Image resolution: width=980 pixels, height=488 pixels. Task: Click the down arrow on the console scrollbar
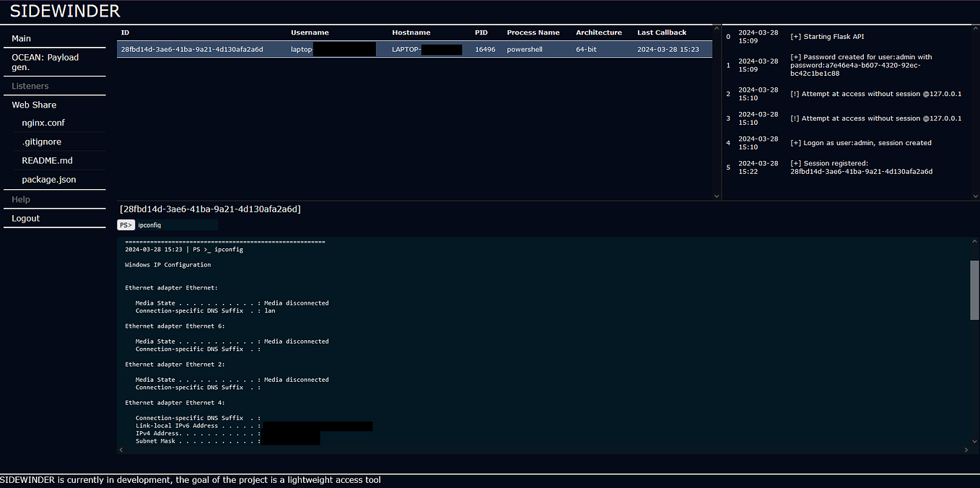pos(974,440)
